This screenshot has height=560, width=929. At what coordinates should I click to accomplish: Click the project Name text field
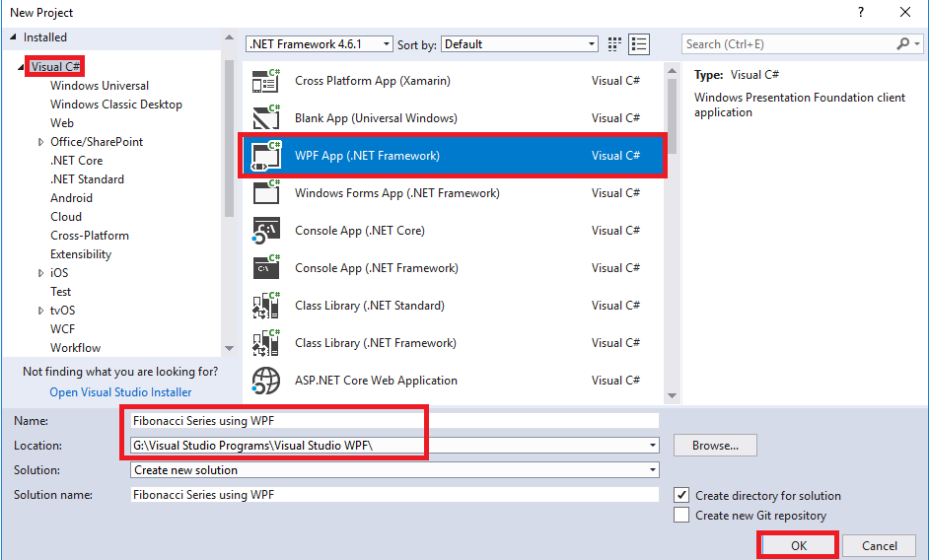[x=394, y=421]
